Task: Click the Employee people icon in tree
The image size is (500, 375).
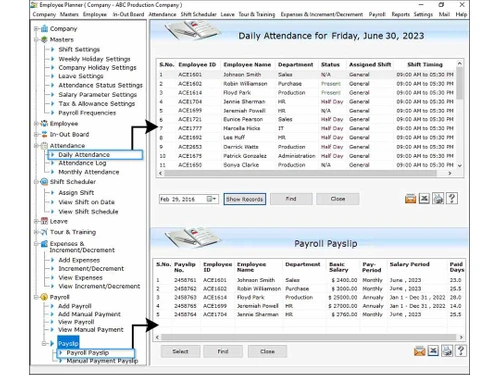Action: [44, 124]
